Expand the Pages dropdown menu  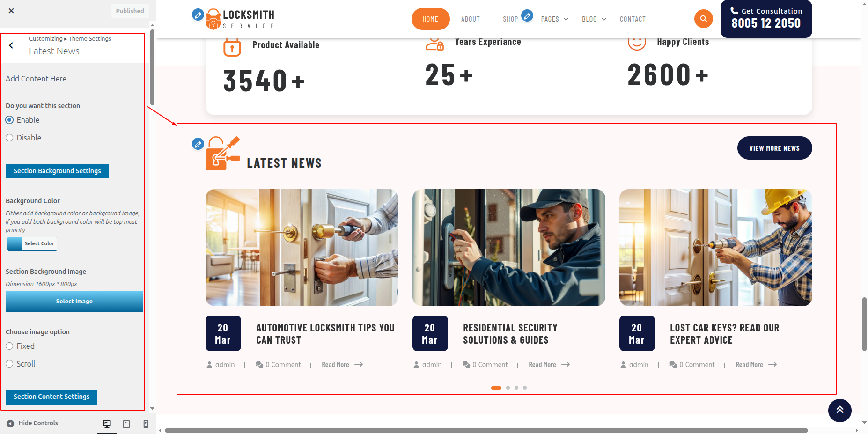pyautogui.click(x=554, y=19)
